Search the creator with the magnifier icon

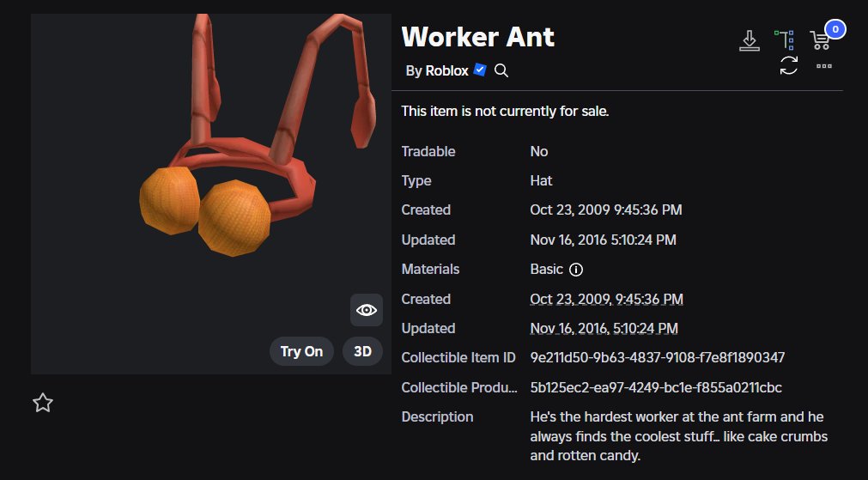coord(501,70)
